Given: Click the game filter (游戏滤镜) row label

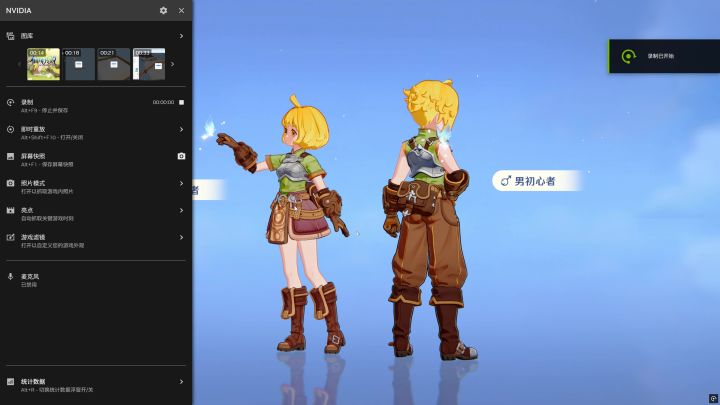Looking at the screenshot, I should [33, 237].
